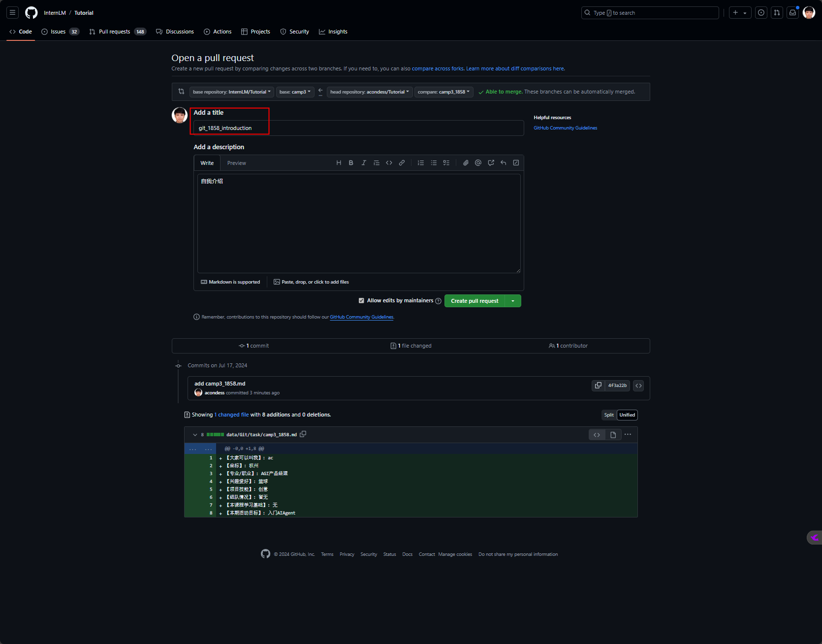This screenshot has width=822, height=644.
Task: Click the Italic formatting icon
Action: pos(364,163)
